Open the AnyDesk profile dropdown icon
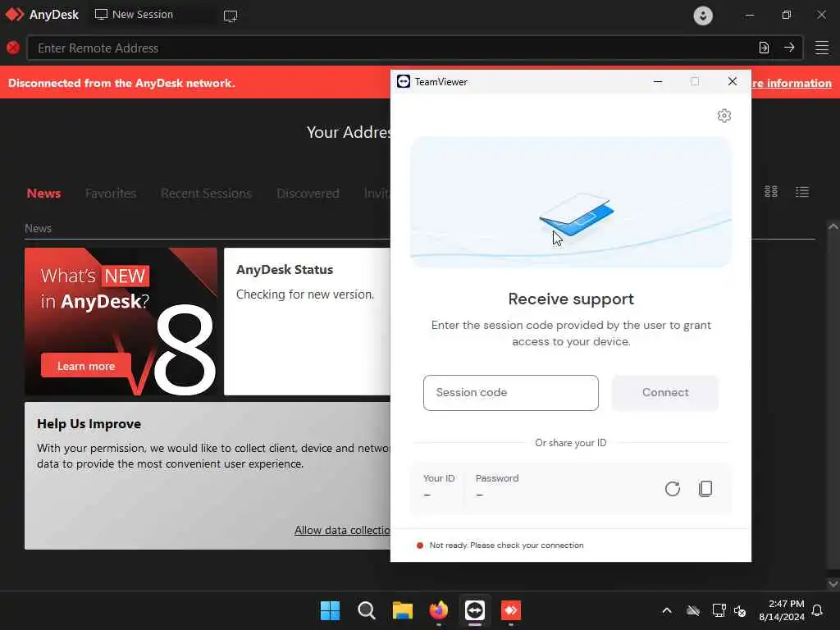The width and height of the screenshot is (840, 630). [703, 15]
